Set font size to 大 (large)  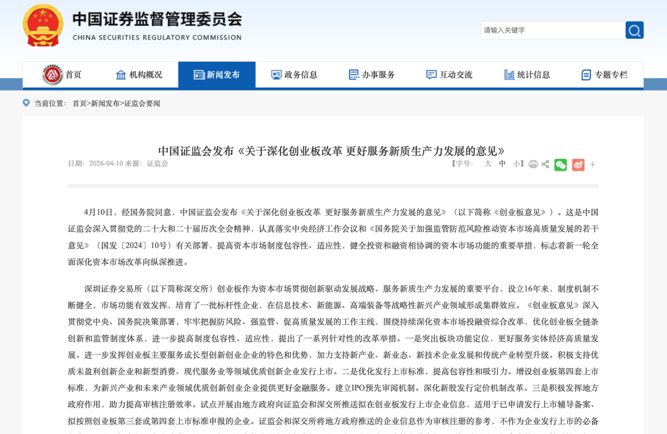tap(488, 164)
